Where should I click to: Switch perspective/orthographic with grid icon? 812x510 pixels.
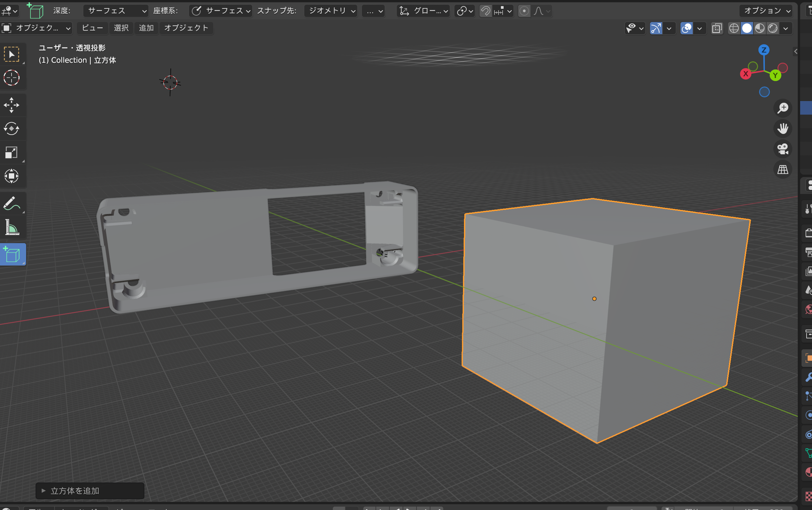pos(783,169)
